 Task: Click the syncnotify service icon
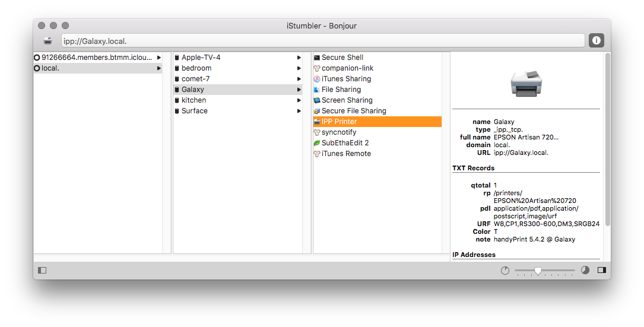317,132
